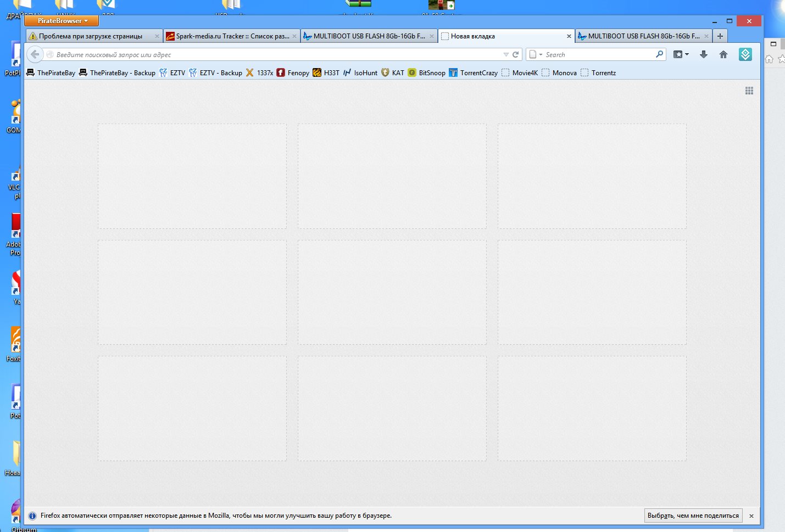Toggle new tab tiles grid icon

[749, 91]
